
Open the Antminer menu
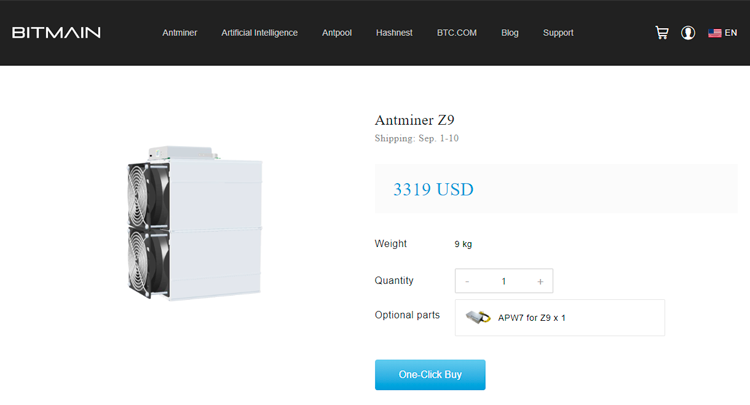pyautogui.click(x=179, y=33)
